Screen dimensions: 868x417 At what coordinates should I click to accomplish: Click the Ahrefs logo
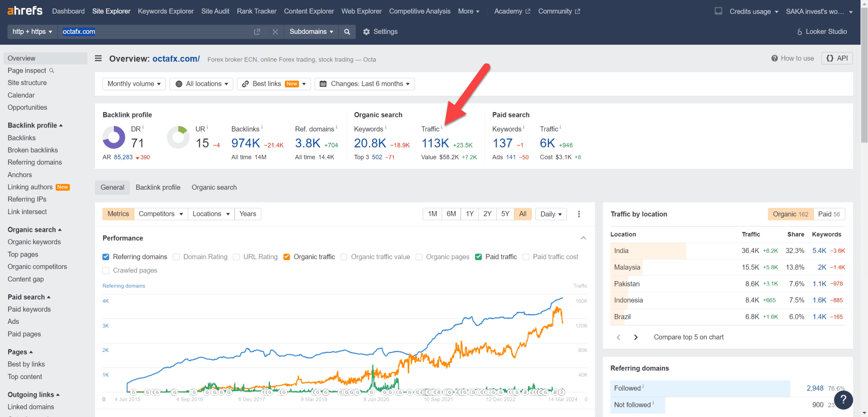(25, 10)
